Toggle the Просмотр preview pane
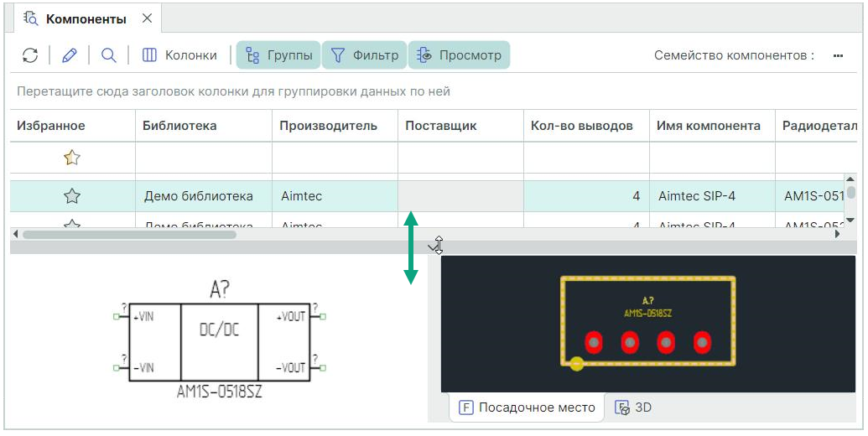This screenshot has width=868, height=436. [x=460, y=55]
